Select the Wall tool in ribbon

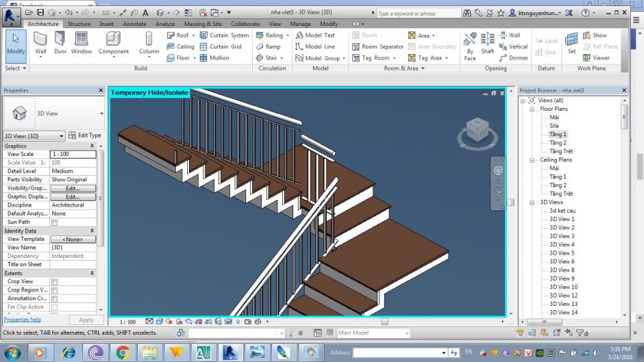[40, 42]
